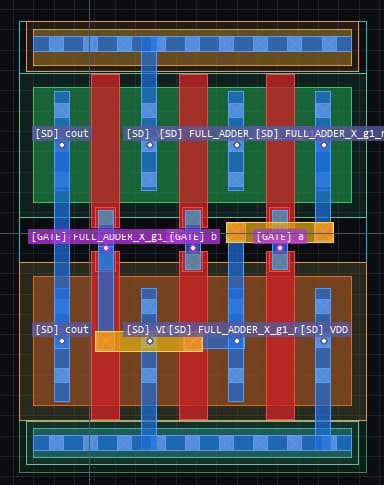Select [SD] FULL_ADDER_X_g1_r label in brown NMOS region

[x=232, y=330]
